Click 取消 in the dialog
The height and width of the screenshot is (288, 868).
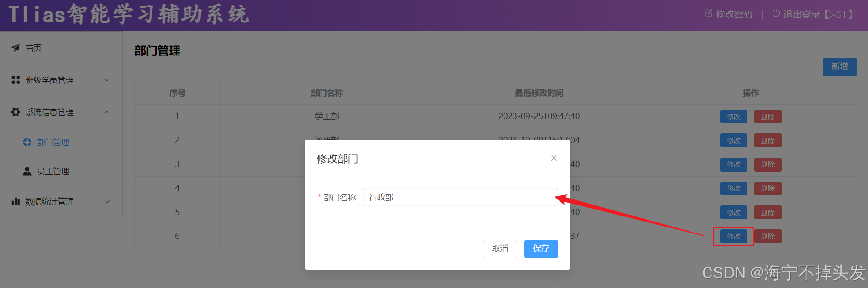pyautogui.click(x=500, y=249)
